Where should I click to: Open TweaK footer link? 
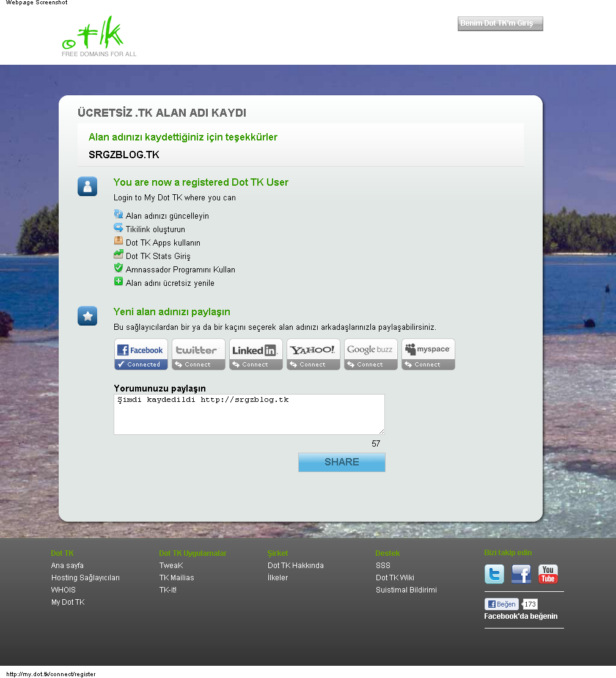pos(171,566)
